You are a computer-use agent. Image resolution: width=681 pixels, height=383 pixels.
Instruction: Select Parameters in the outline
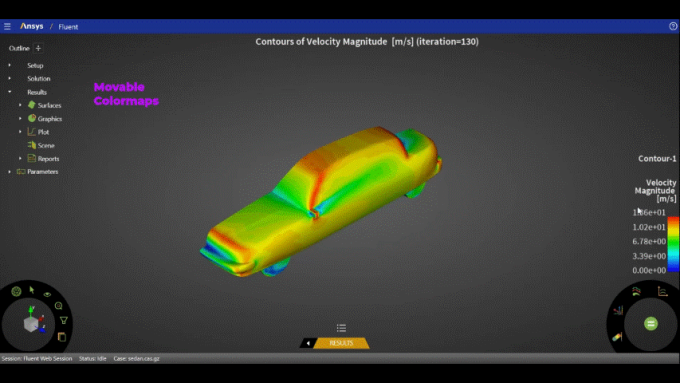tap(43, 172)
